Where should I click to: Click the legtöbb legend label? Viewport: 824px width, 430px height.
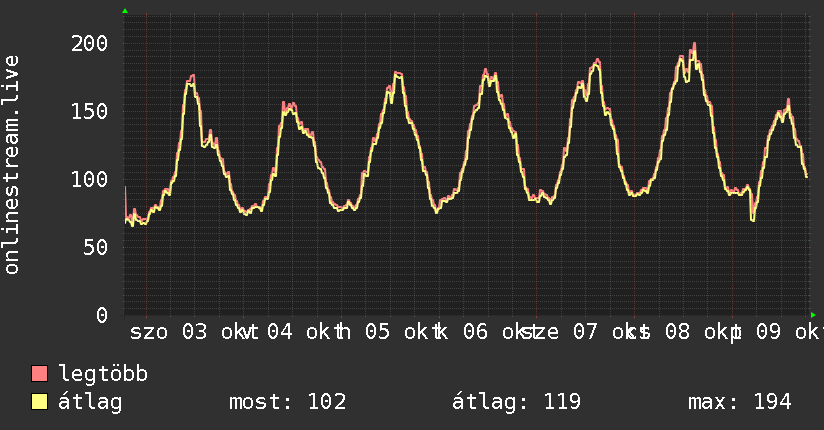pos(104,374)
